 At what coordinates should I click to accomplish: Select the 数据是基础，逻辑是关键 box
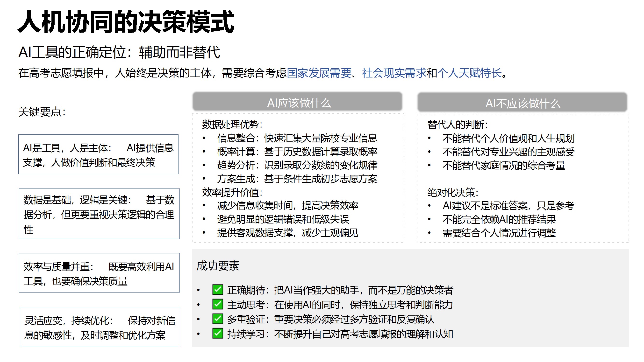(99, 214)
